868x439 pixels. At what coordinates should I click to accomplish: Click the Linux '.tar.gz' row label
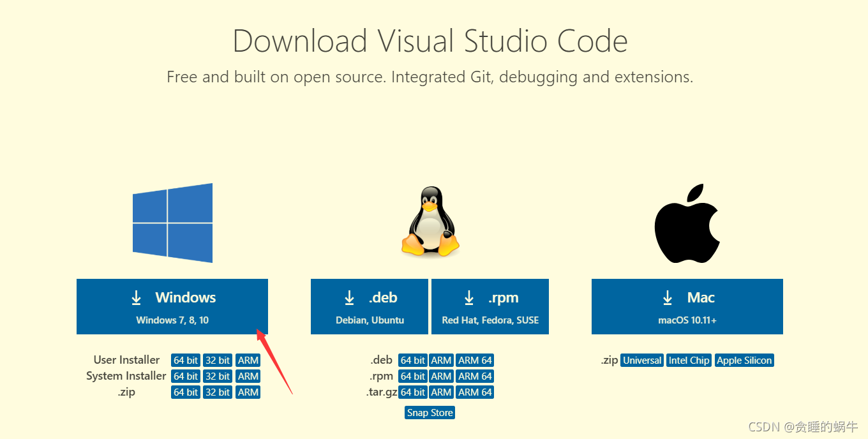pyautogui.click(x=382, y=392)
